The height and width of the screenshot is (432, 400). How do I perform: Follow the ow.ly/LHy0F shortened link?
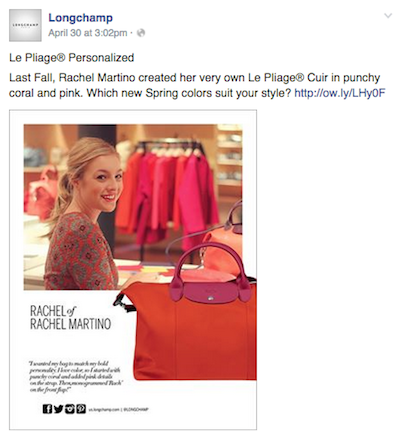(340, 93)
